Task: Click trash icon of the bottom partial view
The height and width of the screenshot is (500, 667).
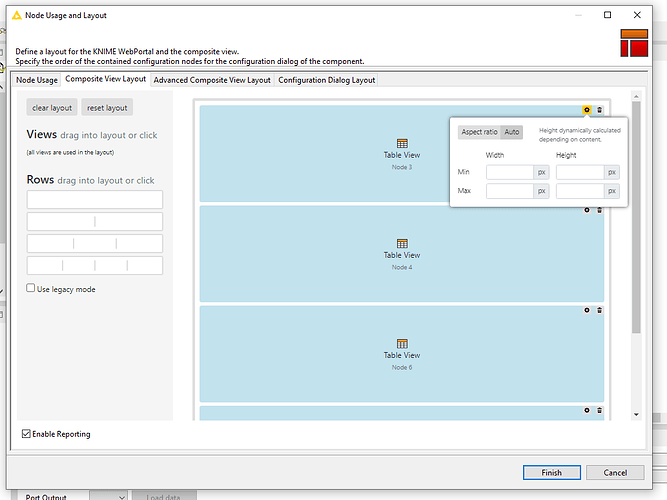Action: tap(599, 410)
